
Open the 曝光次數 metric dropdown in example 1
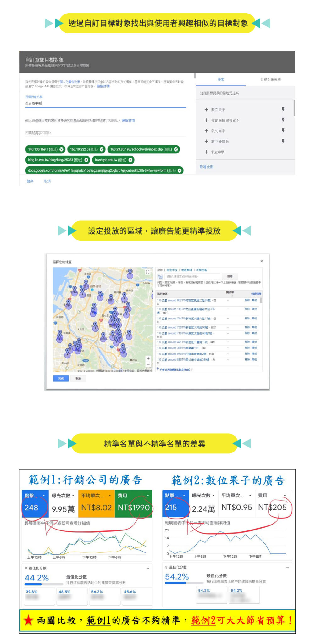(73, 496)
